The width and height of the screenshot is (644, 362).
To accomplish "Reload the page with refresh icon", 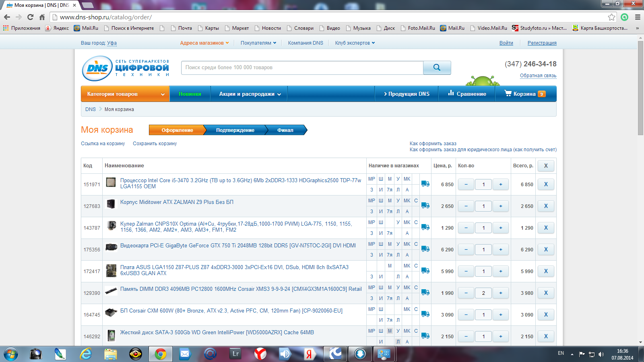I will point(30,17).
